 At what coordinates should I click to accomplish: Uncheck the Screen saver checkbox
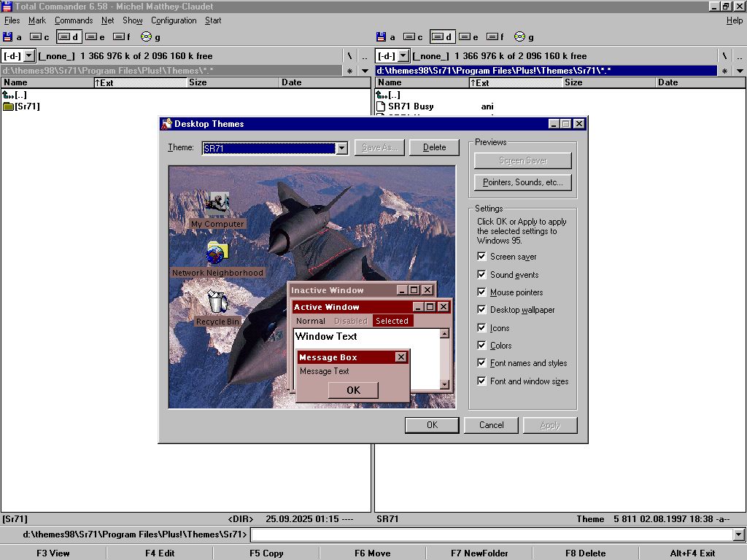coord(481,257)
